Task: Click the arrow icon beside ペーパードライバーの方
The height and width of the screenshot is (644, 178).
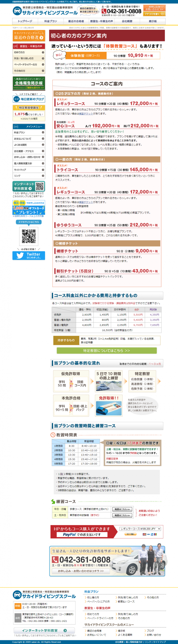Action: point(43,64)
